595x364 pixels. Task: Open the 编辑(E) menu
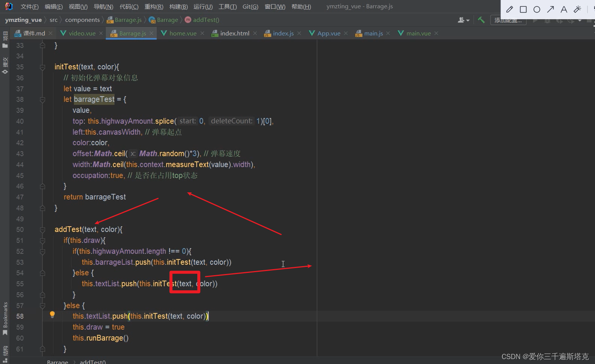pos(53,7)
